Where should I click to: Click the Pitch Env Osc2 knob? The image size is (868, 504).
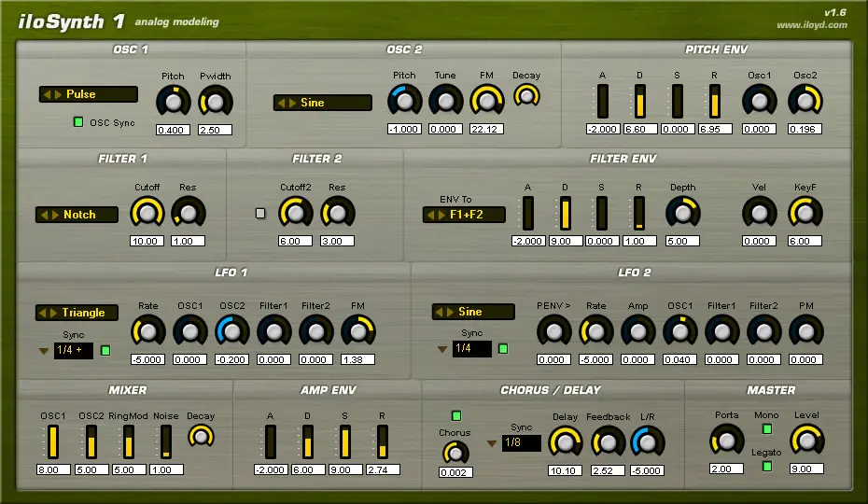(805, 101)
